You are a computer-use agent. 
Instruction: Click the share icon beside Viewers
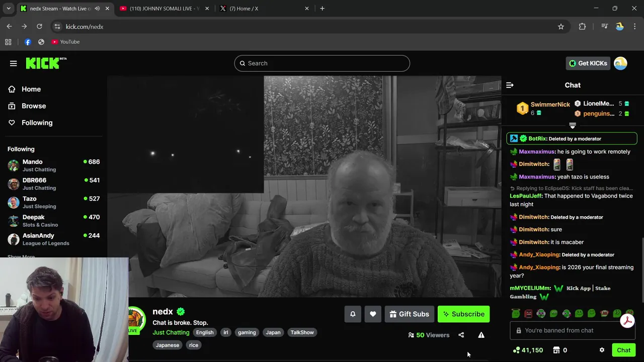461,335
